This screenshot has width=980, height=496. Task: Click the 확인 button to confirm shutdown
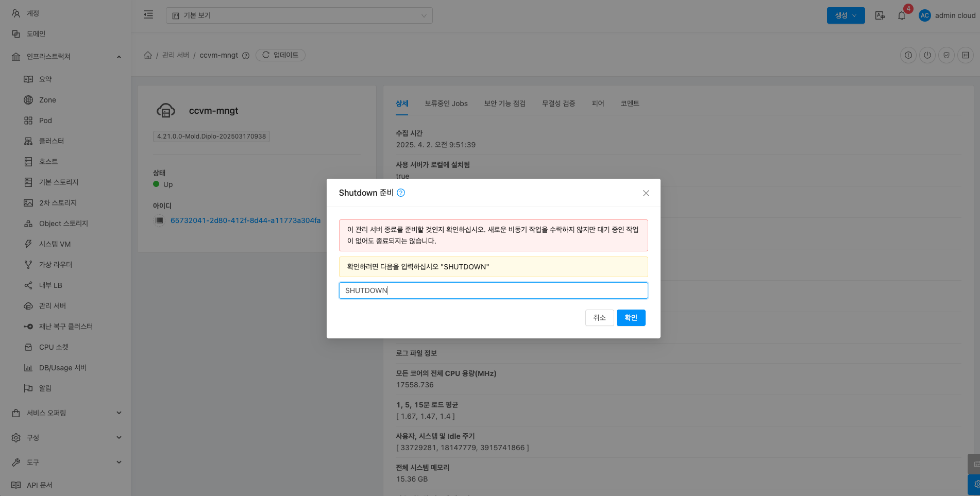pyautogui.click(x=631, y=318)
